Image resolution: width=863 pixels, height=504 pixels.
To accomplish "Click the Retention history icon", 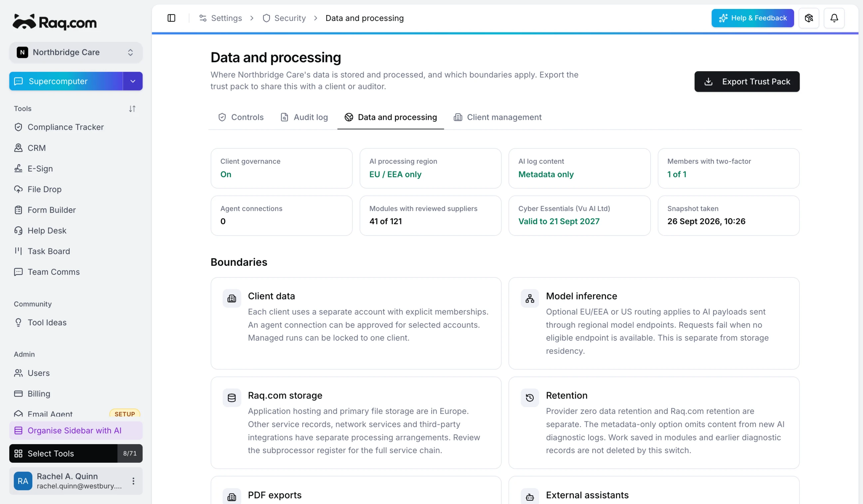I will (x=530, y=398).
